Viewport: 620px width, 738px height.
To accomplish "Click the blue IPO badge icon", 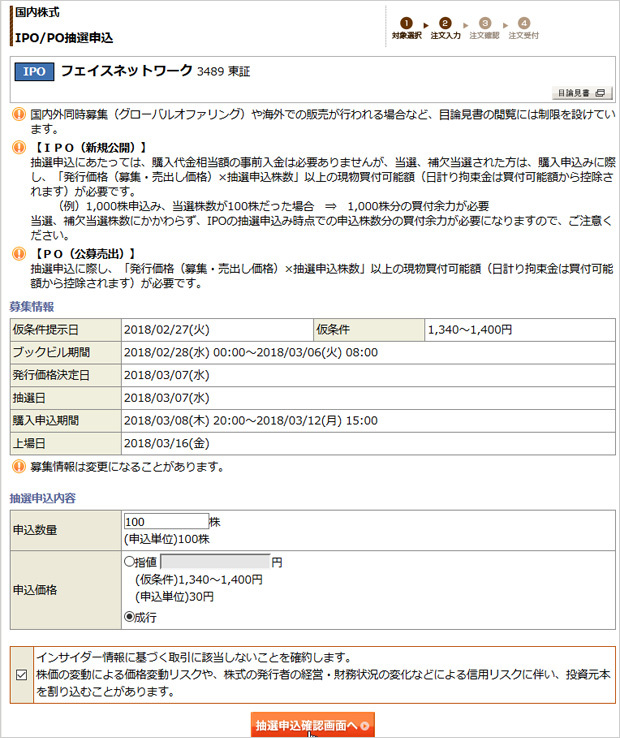I will (x=34, y=72).
